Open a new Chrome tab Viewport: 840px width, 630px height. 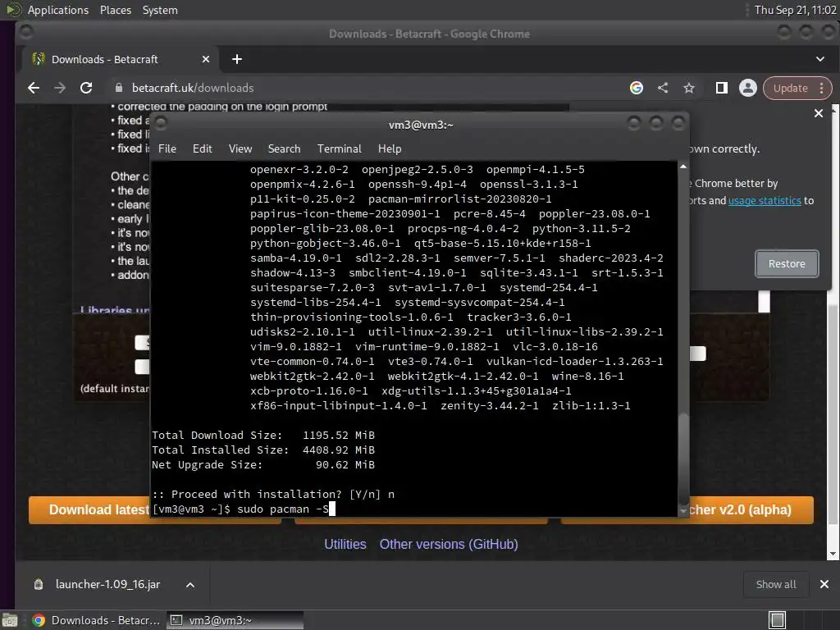(x=237, y=59)
